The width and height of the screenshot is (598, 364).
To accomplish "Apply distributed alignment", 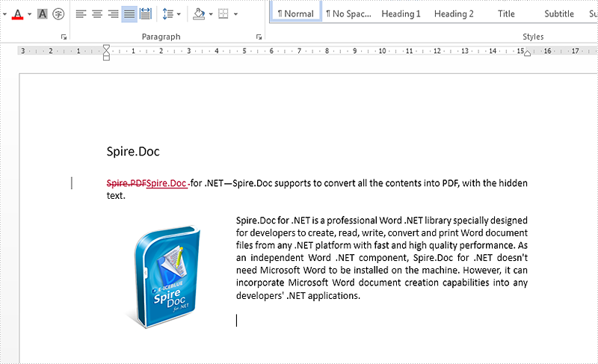I will 145,14.
